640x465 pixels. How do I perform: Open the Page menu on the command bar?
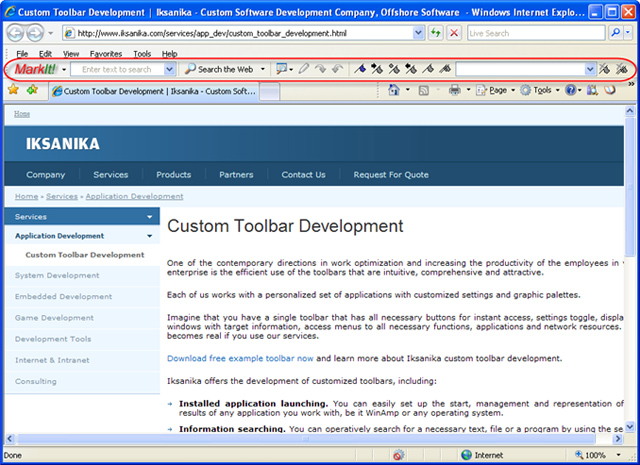click(495, 90)
